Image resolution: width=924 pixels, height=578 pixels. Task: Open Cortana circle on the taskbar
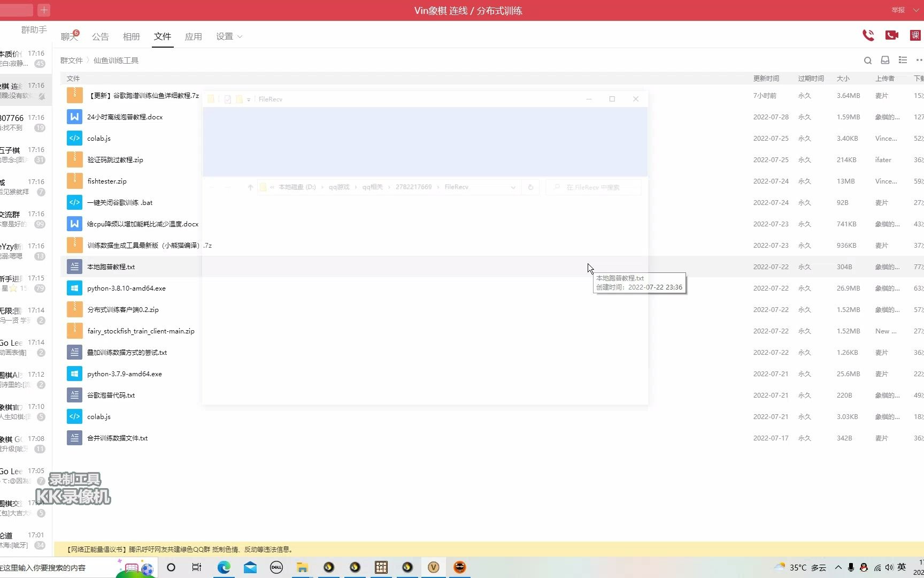(x=171, y=567)
